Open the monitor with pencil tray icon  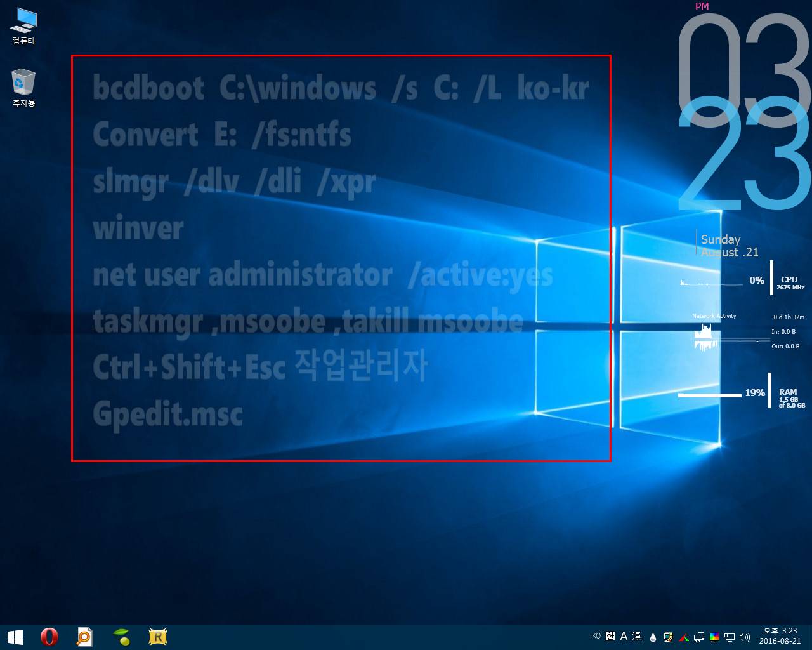click(x=668, y=637)
